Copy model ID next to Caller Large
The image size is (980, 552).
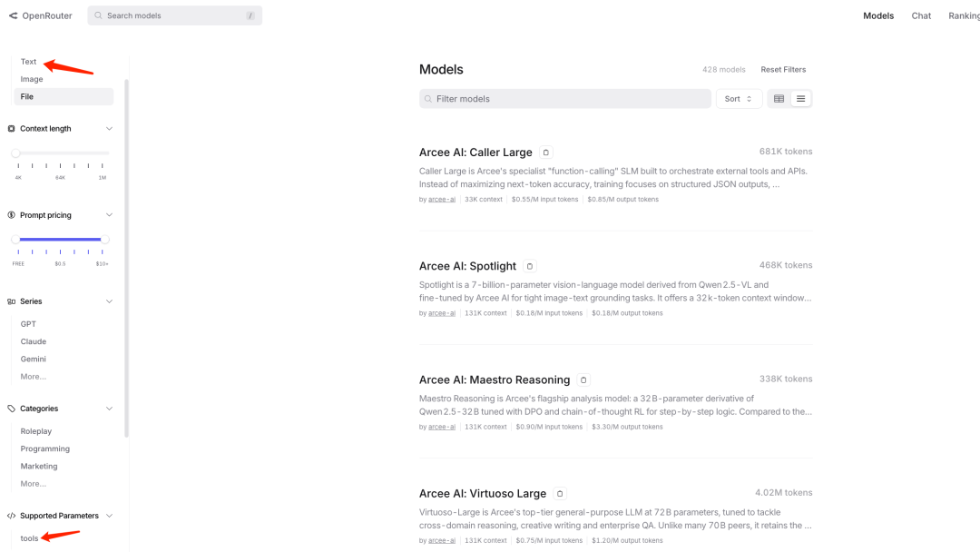(x=545, y=153)
